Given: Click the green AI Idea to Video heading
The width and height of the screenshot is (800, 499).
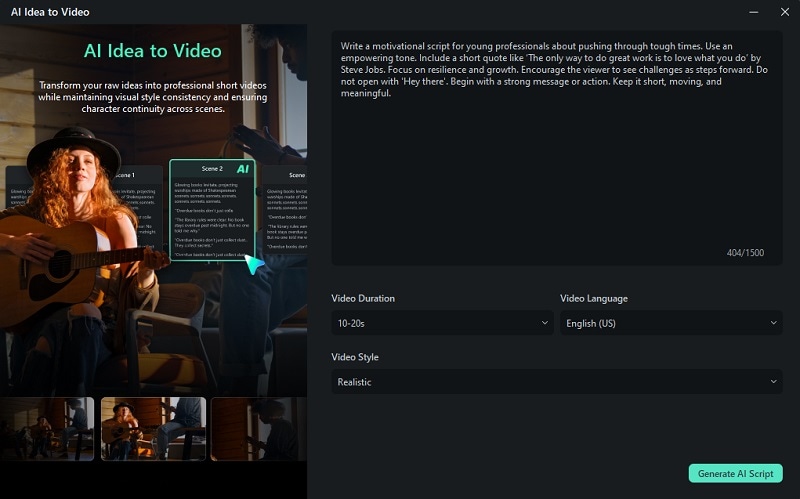Looking at the screenshot, I should point(153,51).
